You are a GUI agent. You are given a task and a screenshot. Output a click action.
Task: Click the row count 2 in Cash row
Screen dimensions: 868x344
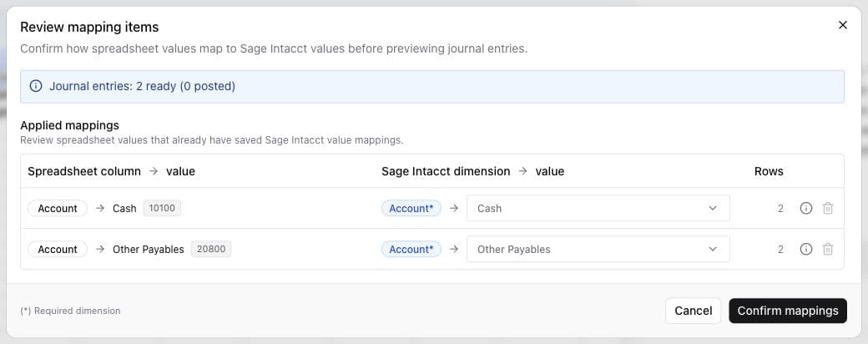[x=780, y=208]
